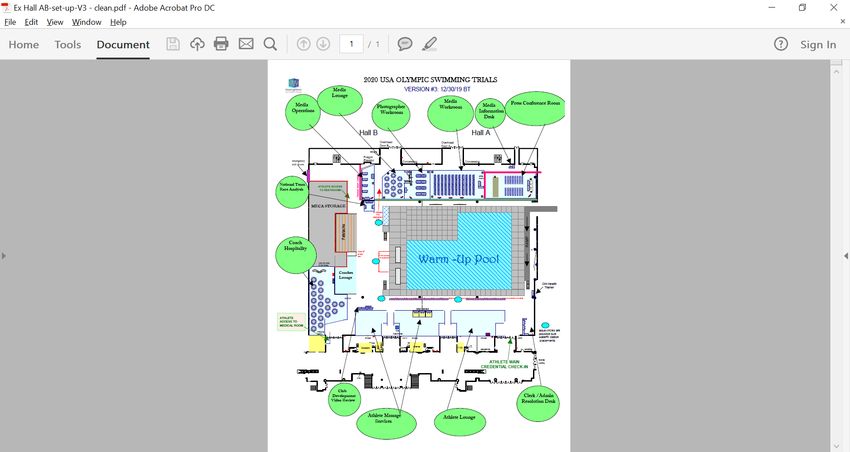Expand the left navigation pane arrow
The width and height of the screenshot is (850, 452).
4,255
